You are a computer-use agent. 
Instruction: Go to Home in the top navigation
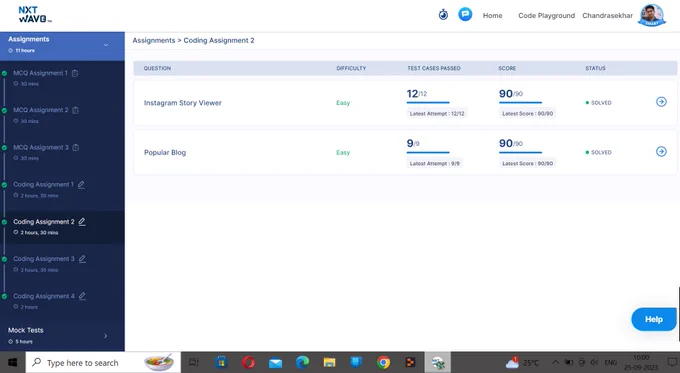[492, 16]
